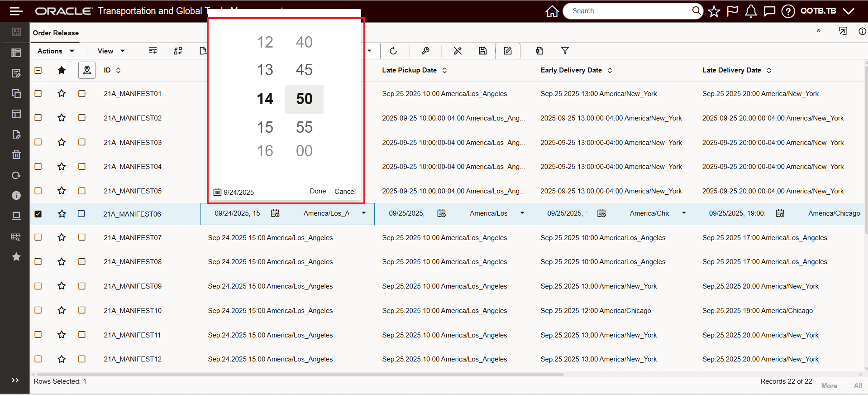Click the 21A_MANIFEST08 ID cell
The image size is (868, 395).
(133, 262)
